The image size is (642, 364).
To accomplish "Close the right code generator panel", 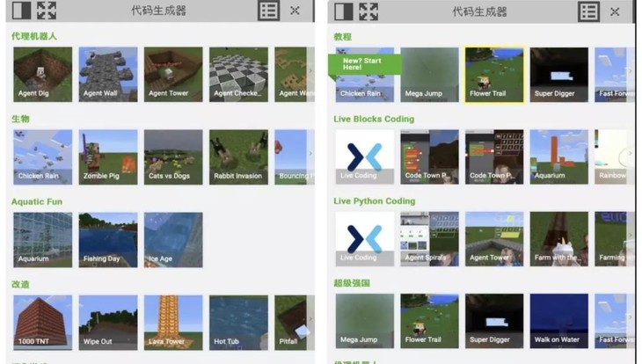I will point(615,12).
